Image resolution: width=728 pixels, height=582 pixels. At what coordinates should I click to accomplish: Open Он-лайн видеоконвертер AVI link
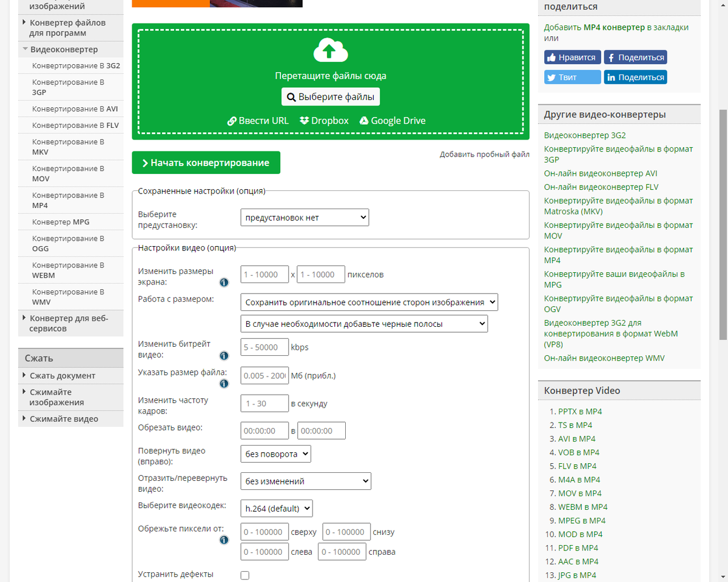[601, 173]
